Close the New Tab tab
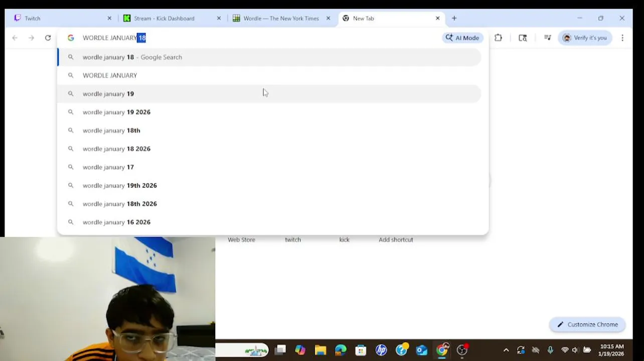Image resolution: width=644 pixels, height=361 pixels. point(437,18)
